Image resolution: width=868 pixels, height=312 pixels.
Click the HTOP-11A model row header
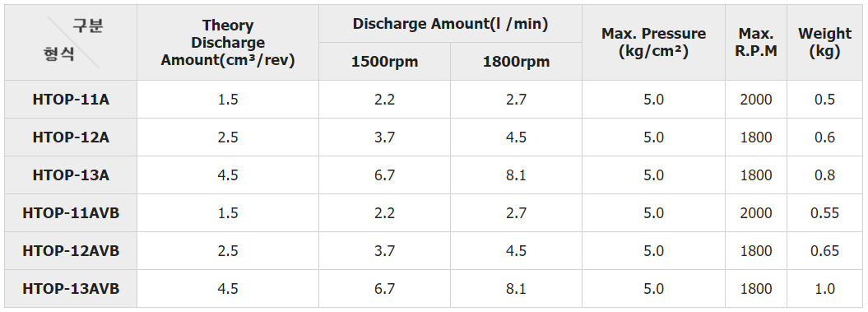tap(71, 100)
